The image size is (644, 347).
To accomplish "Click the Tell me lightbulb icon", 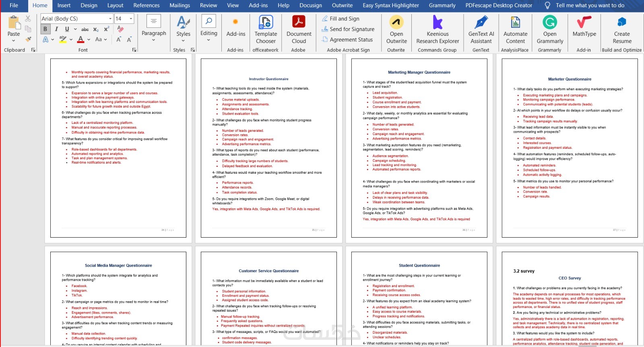I will tap(547, 5).
